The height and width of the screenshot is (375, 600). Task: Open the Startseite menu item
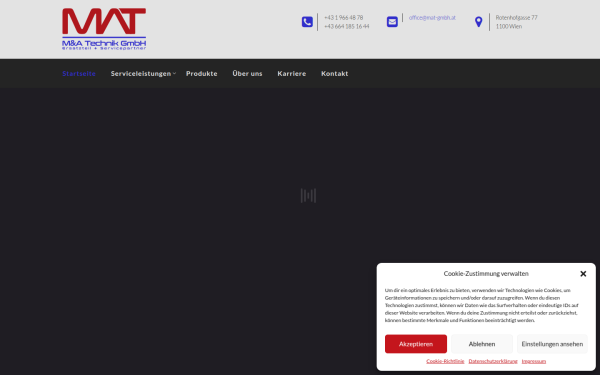(x=79, y=73)
